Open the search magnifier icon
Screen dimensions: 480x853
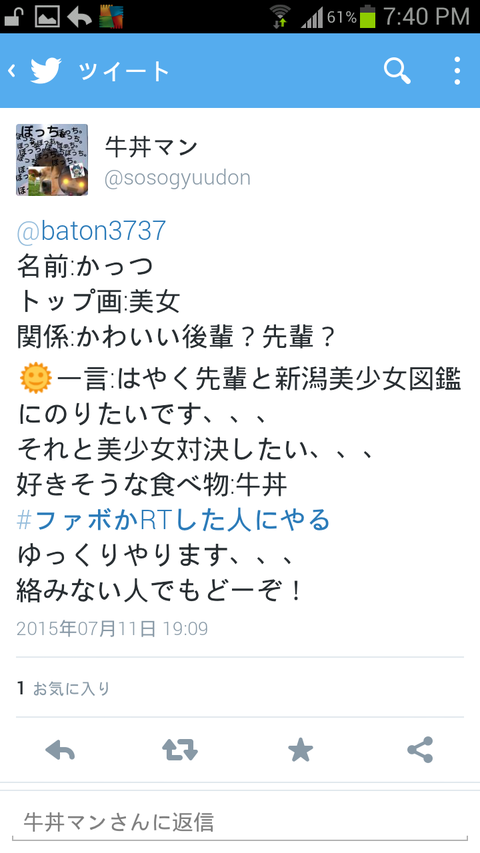pyautogui.click(x=397, y=71)
